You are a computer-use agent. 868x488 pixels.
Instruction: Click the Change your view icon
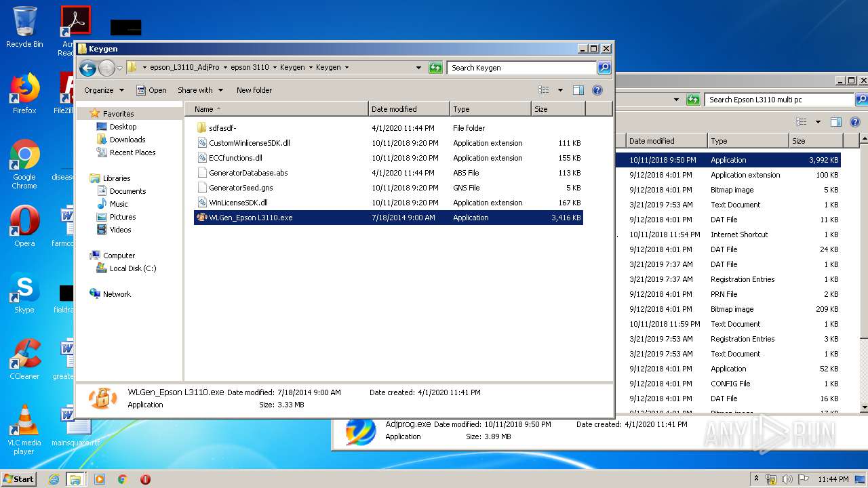point(543,90)
